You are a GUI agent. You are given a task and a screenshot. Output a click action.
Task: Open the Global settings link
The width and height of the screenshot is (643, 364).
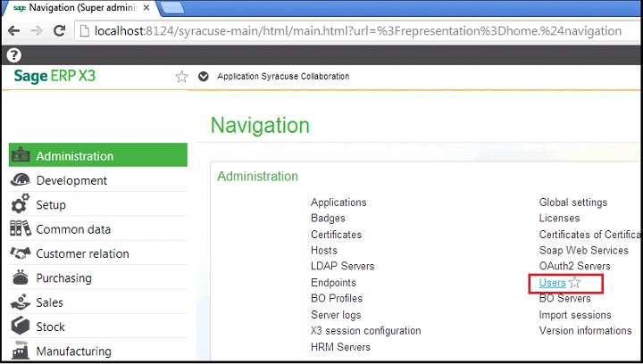click(572, 203)
